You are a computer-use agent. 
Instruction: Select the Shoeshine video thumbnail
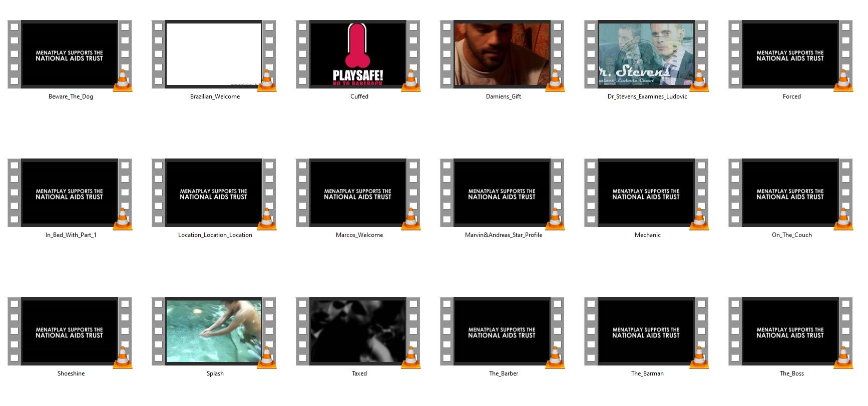click(x=69, y=331)
